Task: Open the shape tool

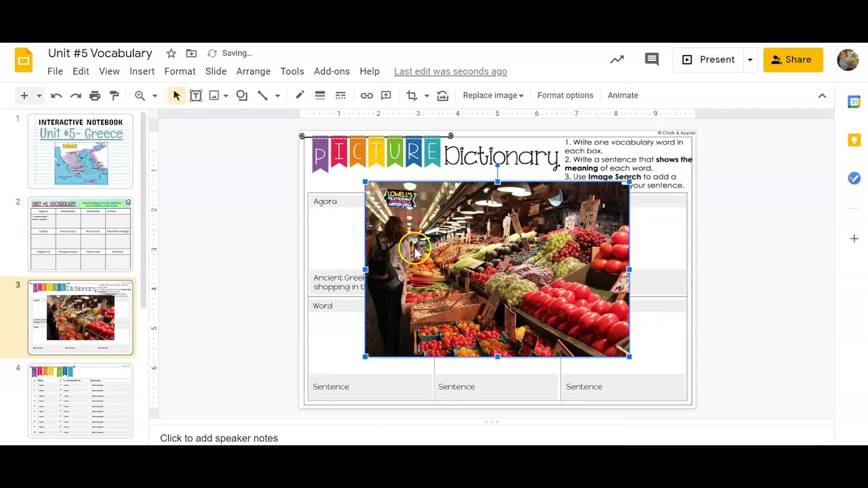Action: tap(242, 96)
